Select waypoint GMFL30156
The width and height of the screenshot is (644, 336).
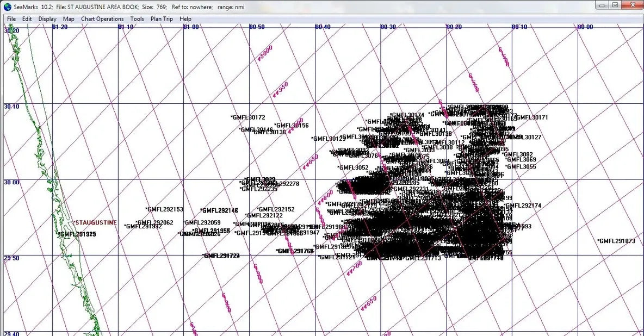[291, 126]
